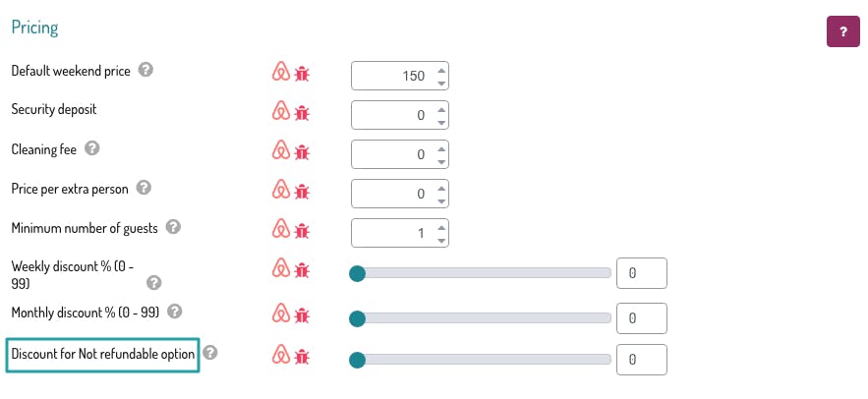This screenshot has height=399, width=868.
Task: Click bug icon in Default weekend price row
Action: tap(302, 73)
